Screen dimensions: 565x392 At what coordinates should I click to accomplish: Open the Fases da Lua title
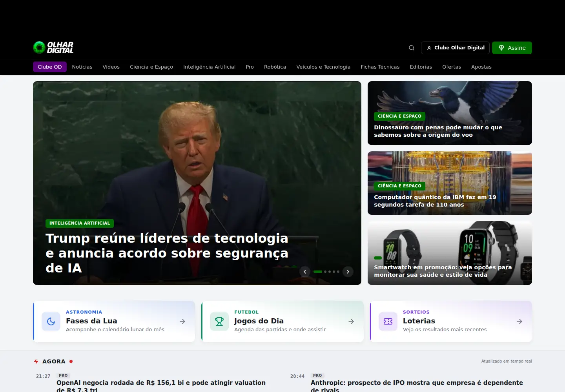click(x=91, y=321)
